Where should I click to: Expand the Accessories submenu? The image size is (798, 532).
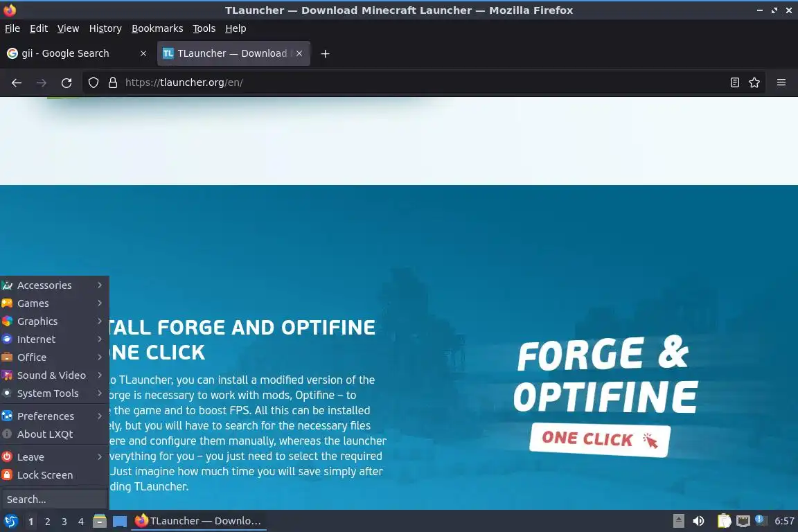tap(54, 285)
